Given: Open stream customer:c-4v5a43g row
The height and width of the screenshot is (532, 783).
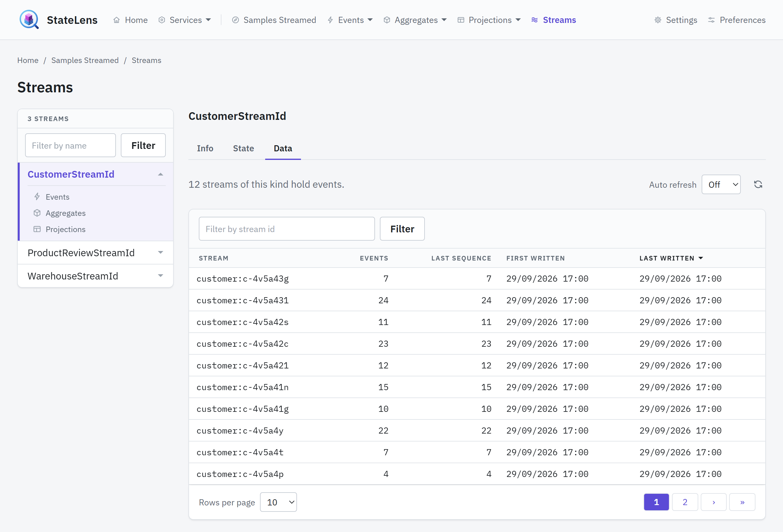Looking at the screenshot, I should (477, 279).
